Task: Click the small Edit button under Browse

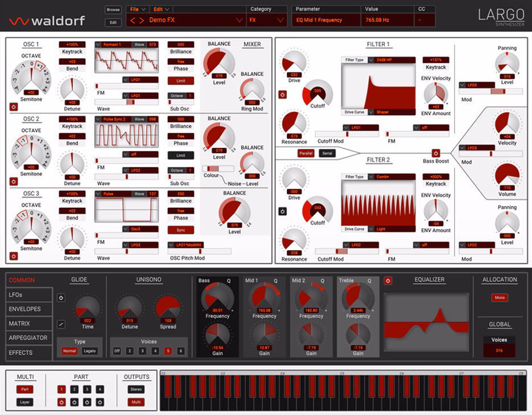Action: coord(113,22)
